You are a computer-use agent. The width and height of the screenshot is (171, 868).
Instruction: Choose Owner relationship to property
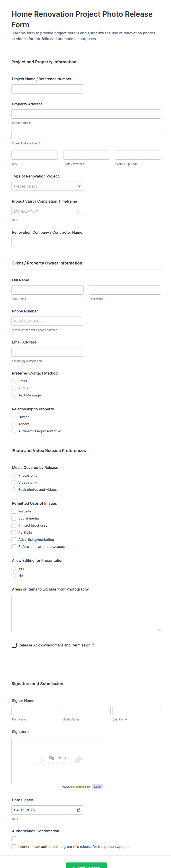pos(14,417)
